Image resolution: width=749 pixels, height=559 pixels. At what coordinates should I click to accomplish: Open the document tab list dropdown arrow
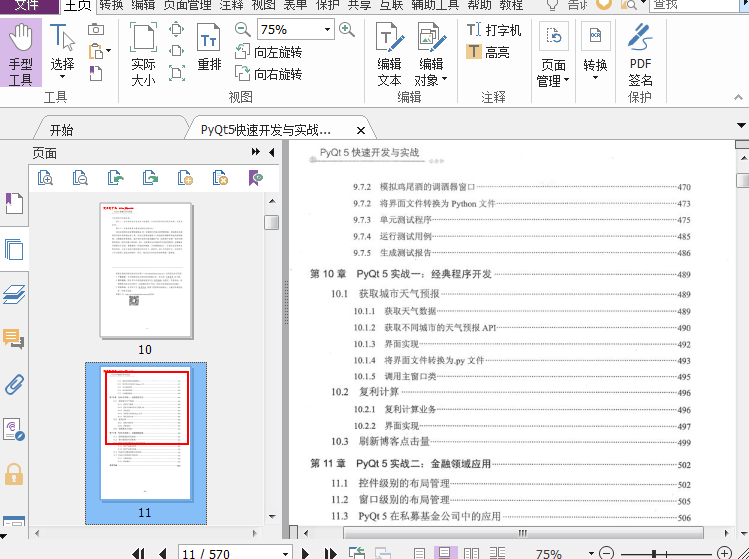(x=741, y=126)
